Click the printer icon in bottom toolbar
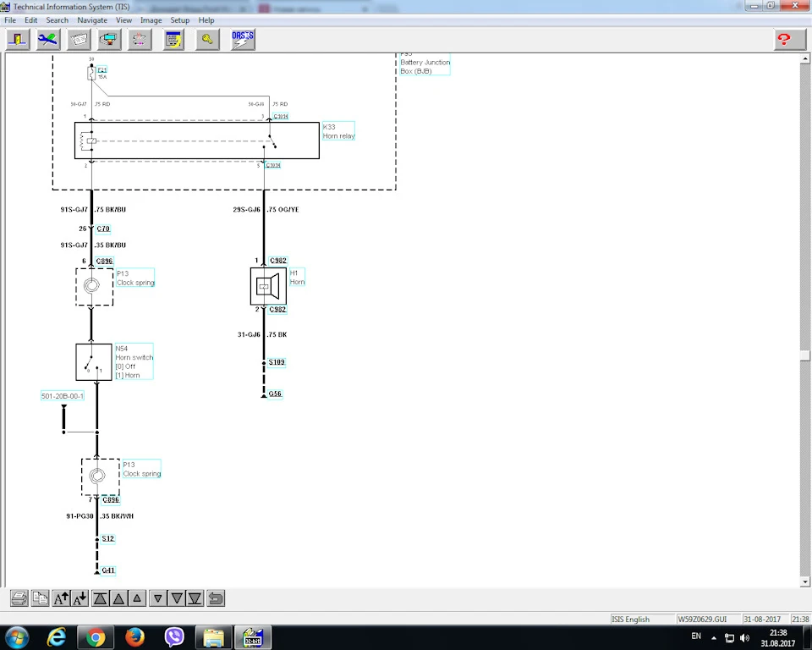Image resolution: width=812 pixels, height=650 pixels. pos(19,598)
